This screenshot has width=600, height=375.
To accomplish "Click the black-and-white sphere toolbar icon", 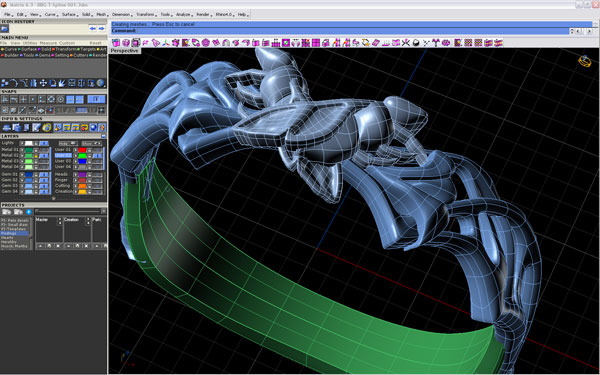I will click(x=416, y=42).
